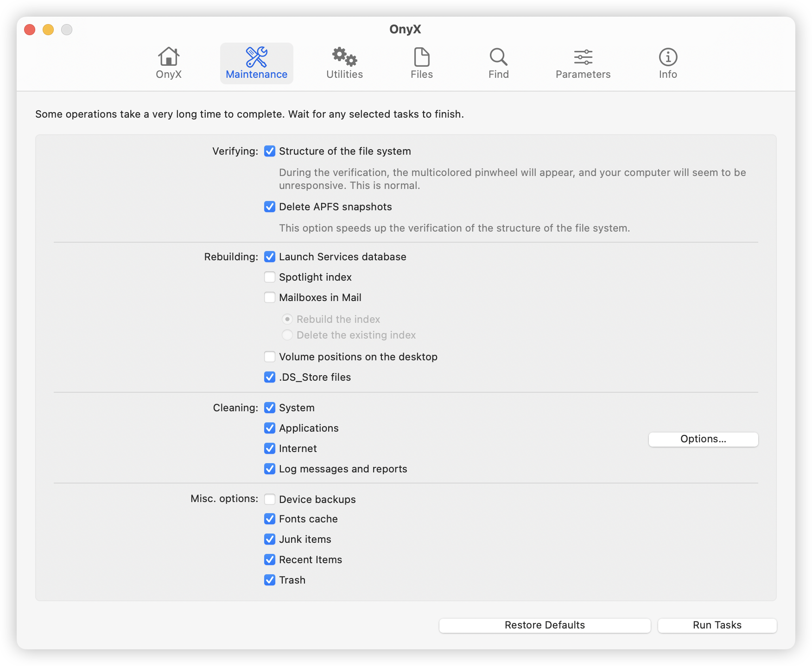The width and height of the screenshot is (812, 666).
Task: Open the OnyX home tab icon
Action: pos(169,57)
